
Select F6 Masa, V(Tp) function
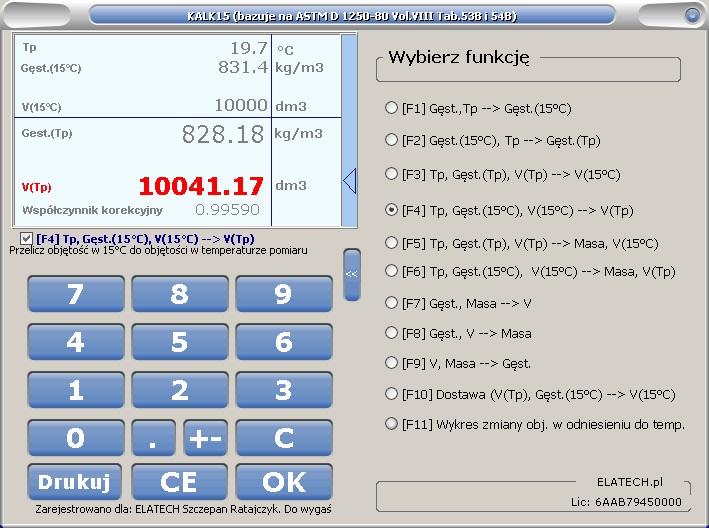[x=530, y=271]
